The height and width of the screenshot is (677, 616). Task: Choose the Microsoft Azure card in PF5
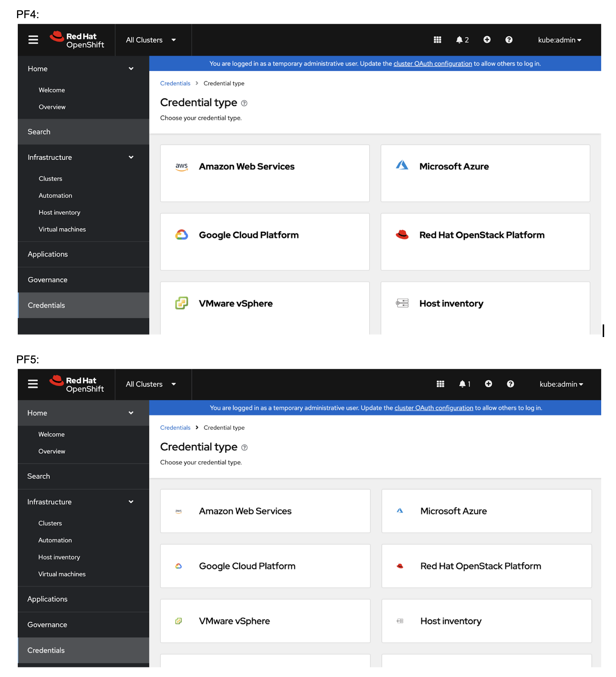click(486, 511)
